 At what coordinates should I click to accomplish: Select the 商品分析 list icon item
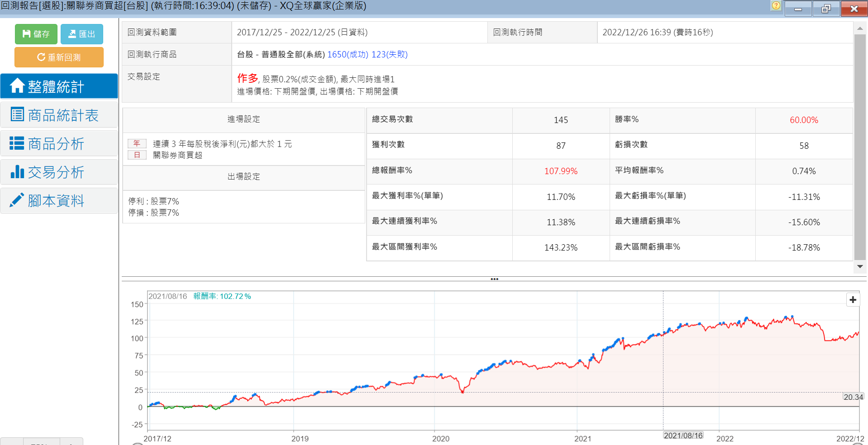click(59, 144)
